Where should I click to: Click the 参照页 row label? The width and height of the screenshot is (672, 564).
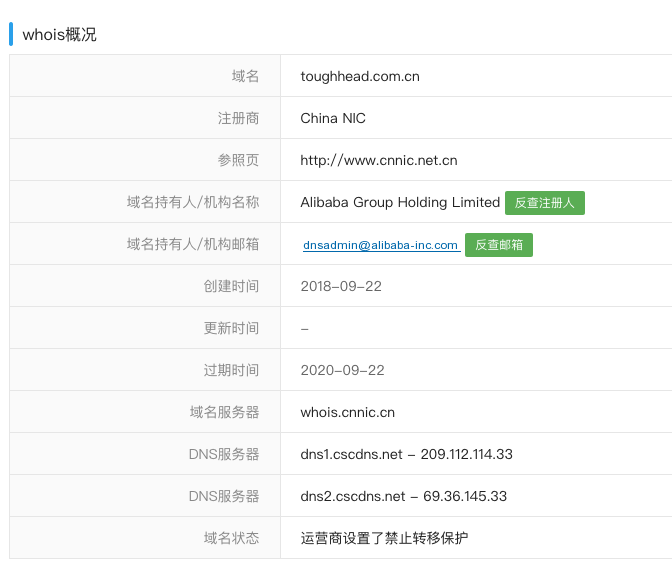238,160
